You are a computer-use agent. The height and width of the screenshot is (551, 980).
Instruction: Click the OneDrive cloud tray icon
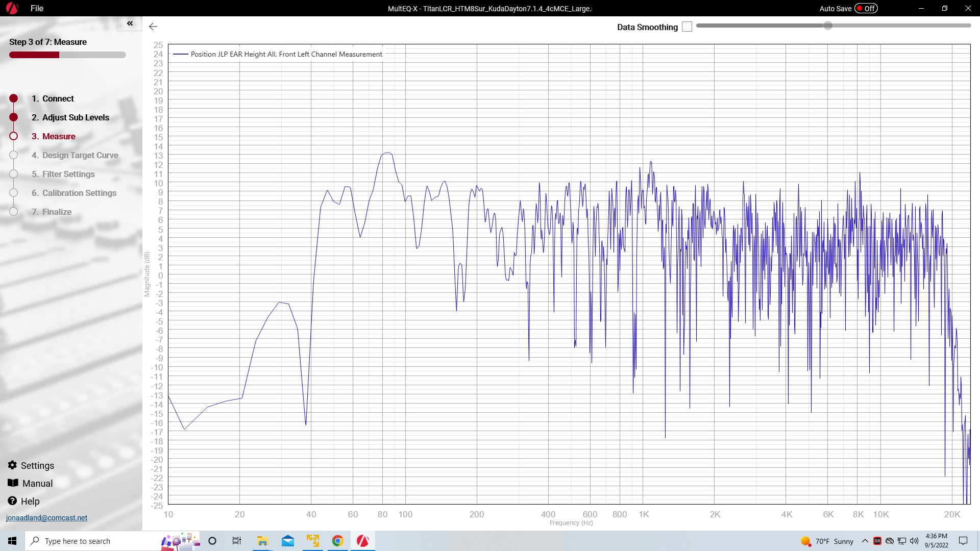(890, 541)
